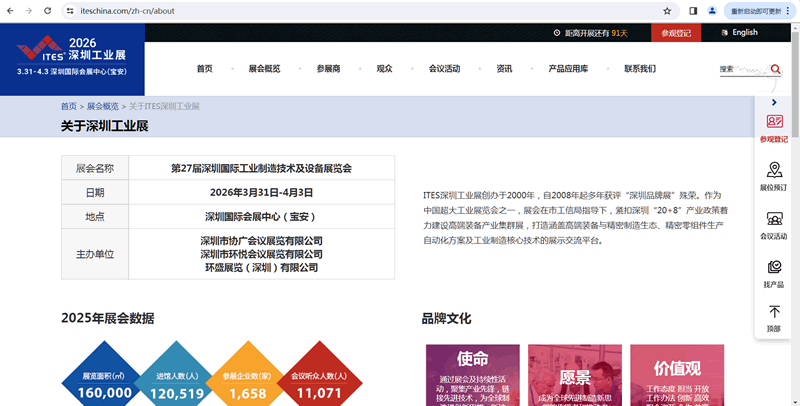Select 产品应用库 in navigation bar
The height and width of the screenshot is (406, 800).
tap(568, 69)
